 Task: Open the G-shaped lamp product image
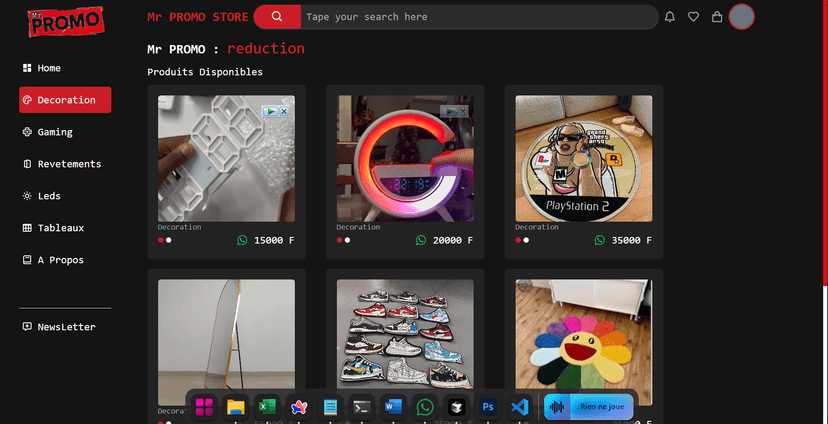[x=405, y=158]
